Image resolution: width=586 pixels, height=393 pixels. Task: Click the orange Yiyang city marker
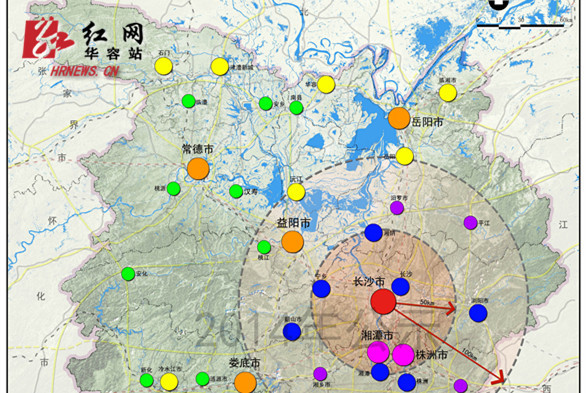pos(292,242)
